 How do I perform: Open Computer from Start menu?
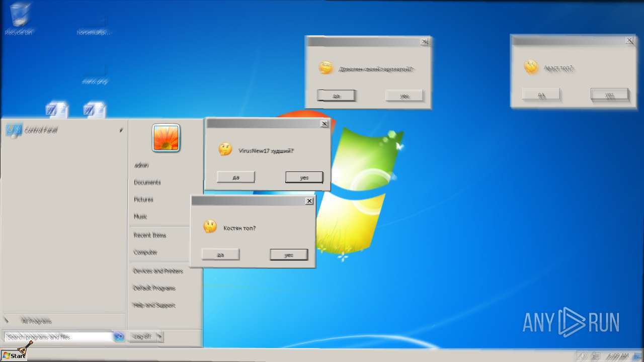tap(145, 252)
